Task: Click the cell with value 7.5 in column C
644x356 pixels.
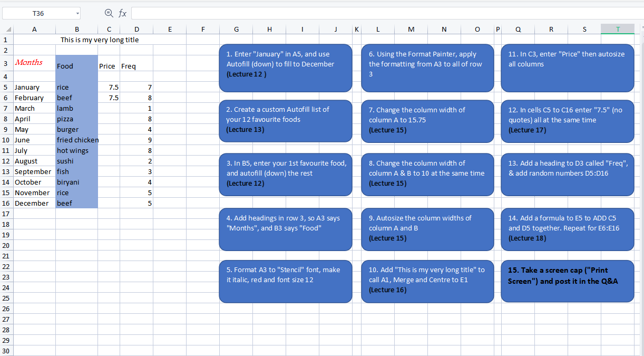Action: 109,87
